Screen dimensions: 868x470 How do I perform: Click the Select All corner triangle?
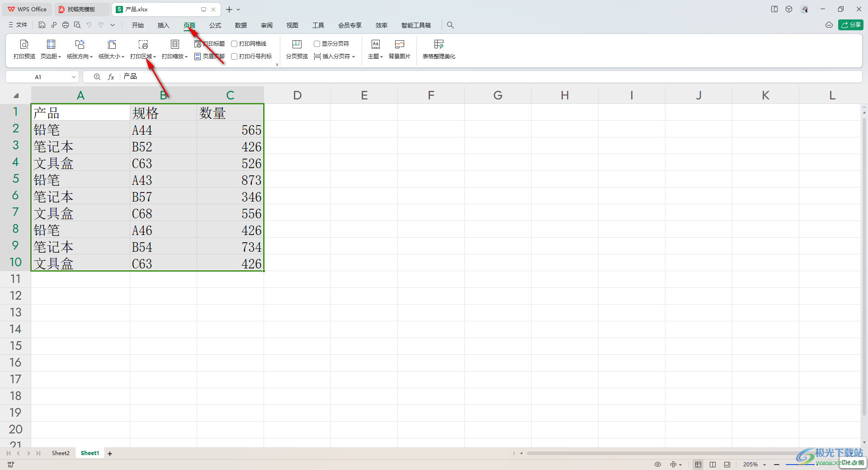[16, 96]
